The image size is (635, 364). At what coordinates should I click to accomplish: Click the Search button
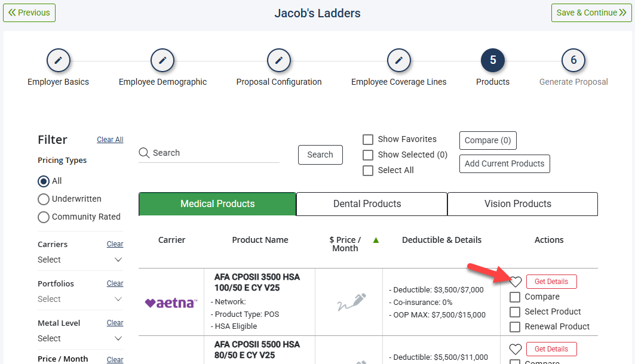coord(320,155)
